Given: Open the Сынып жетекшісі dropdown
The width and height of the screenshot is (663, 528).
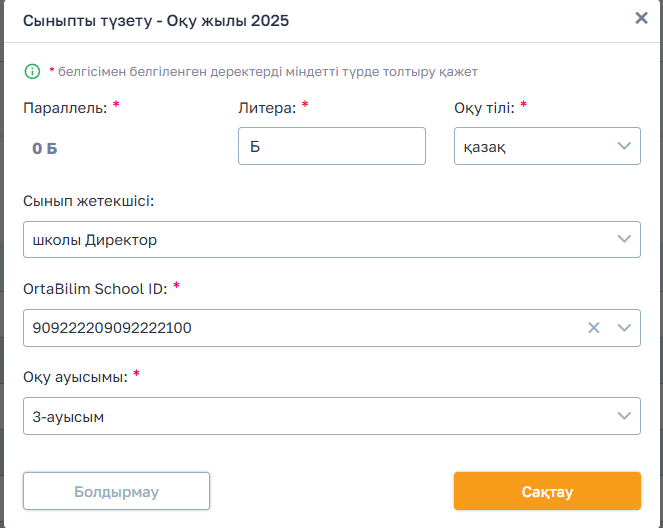Looking at the screenshot, I should pos(332,239).
